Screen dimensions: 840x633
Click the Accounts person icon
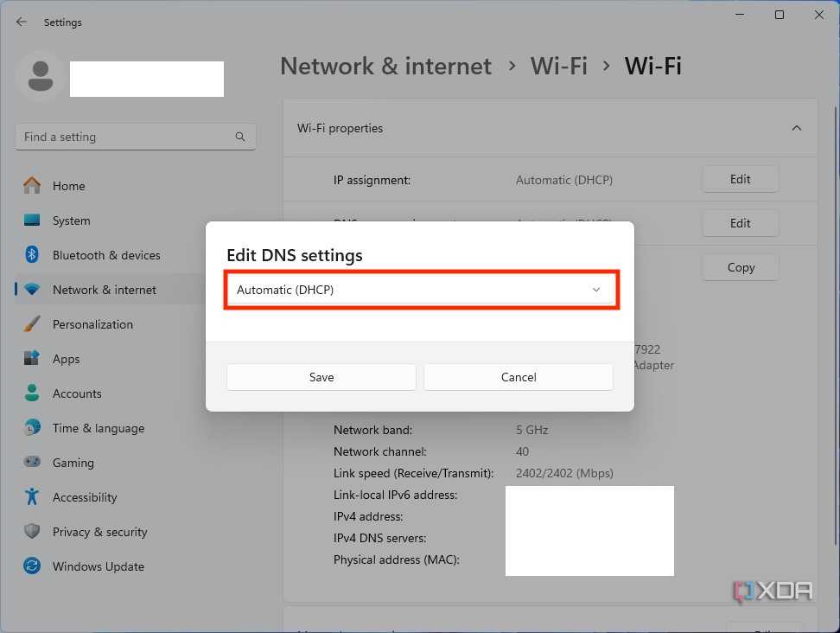(32, 393)
